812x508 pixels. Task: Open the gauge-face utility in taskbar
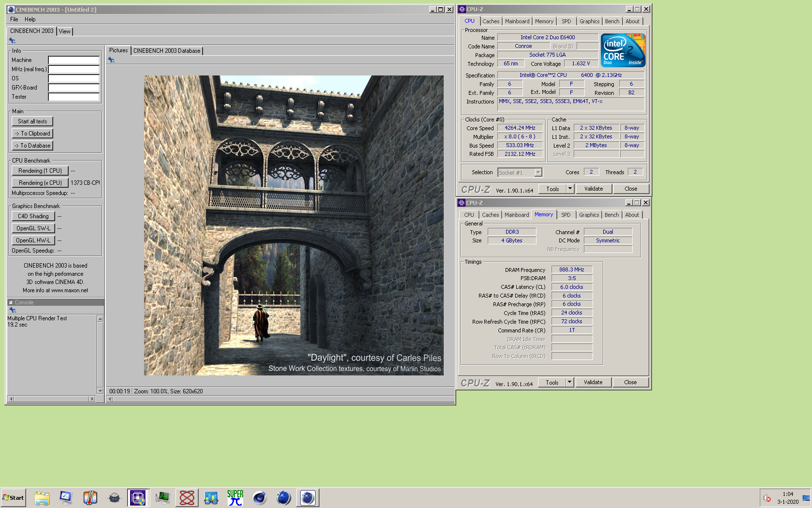point(115,498)
